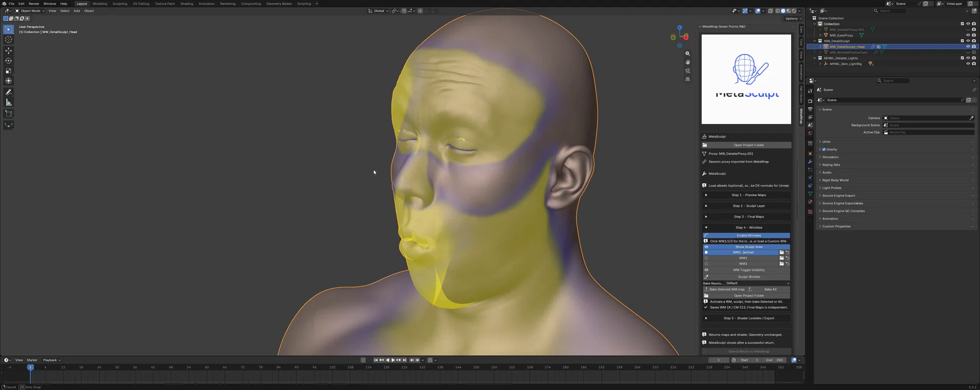Viewport: 980px width, 390px height.
Task: Choose the Add Cube tool
Action: pyautogui.click(x=9, y=114)
